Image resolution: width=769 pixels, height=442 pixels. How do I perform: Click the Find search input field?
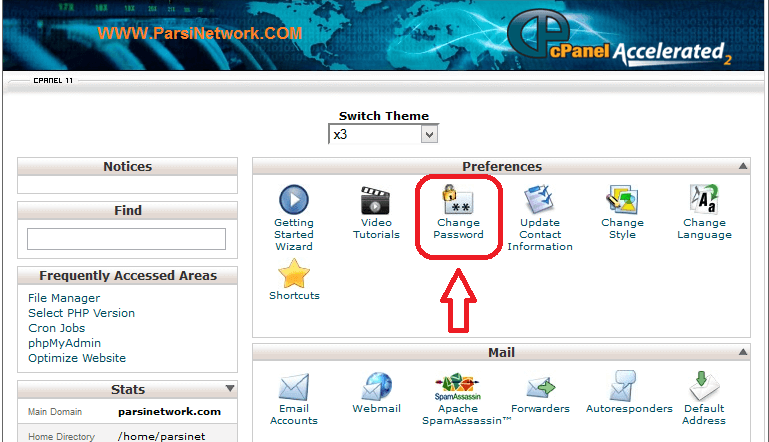pyautogui.click(x=126, y=239)
